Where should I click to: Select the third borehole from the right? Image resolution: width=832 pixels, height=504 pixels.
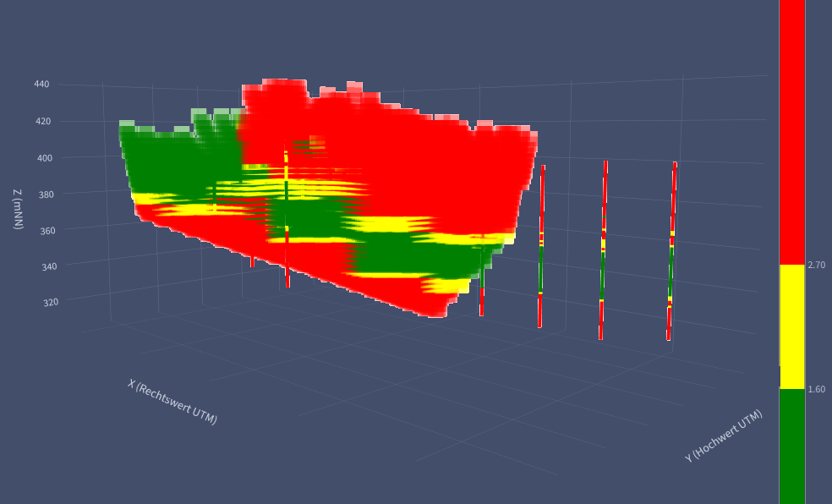click(x=541, y=246)
